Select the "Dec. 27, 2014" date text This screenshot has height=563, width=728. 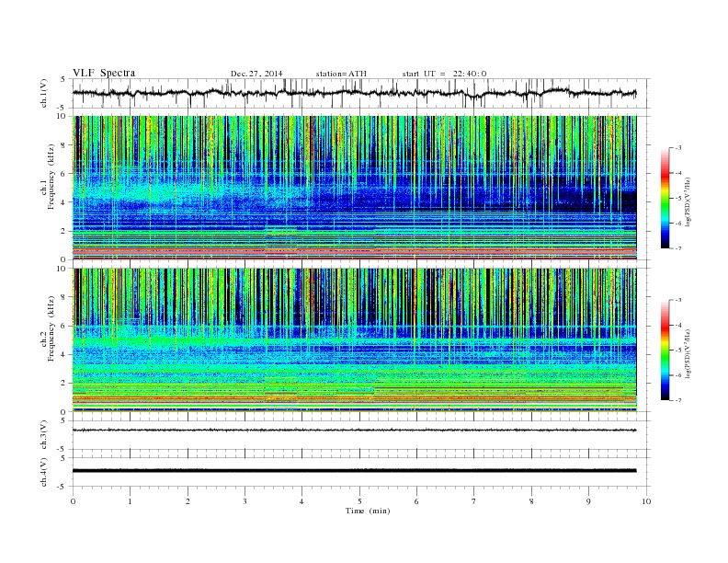click(256, 74)
